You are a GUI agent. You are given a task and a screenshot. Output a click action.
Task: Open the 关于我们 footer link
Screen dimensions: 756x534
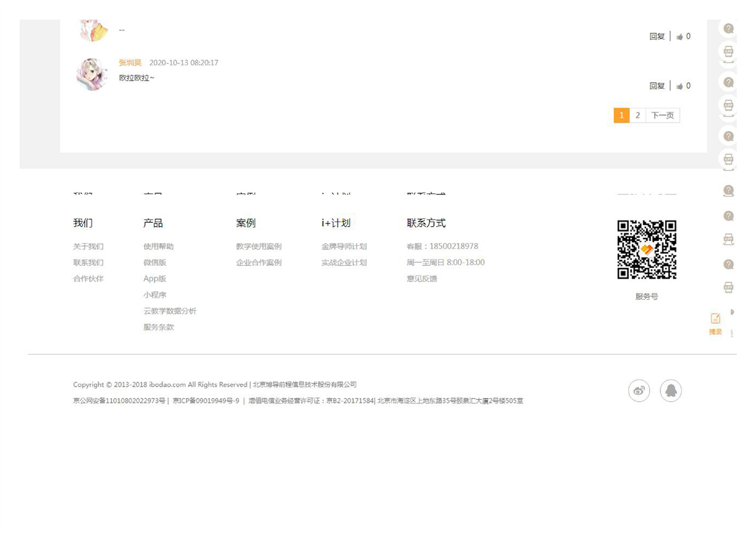pyautogui.click(x=88, y=246)
